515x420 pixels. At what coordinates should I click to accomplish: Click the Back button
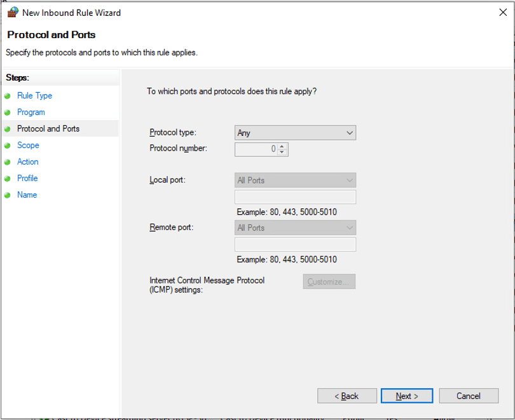click(x=347, y=396)
